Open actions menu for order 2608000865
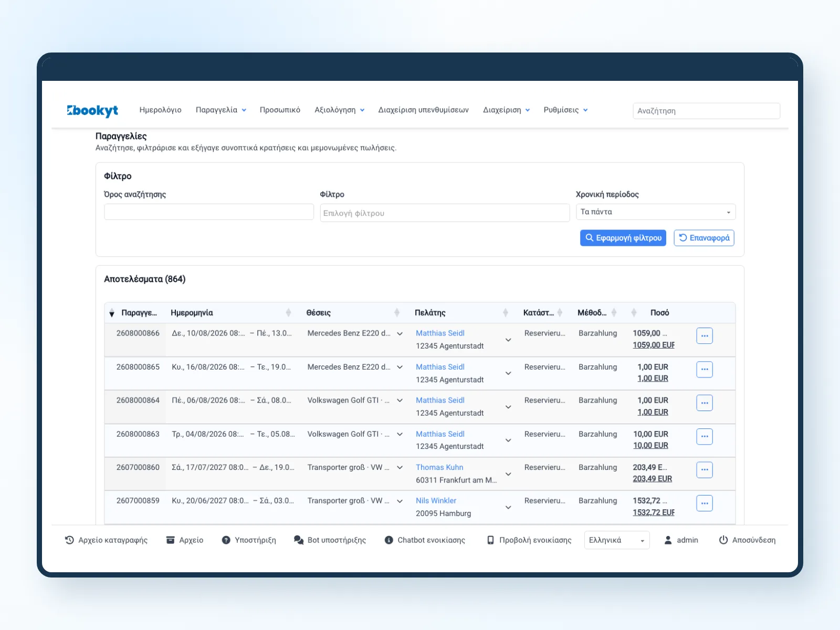This screenshot has width=840, height=630. [x=705, y=370]
